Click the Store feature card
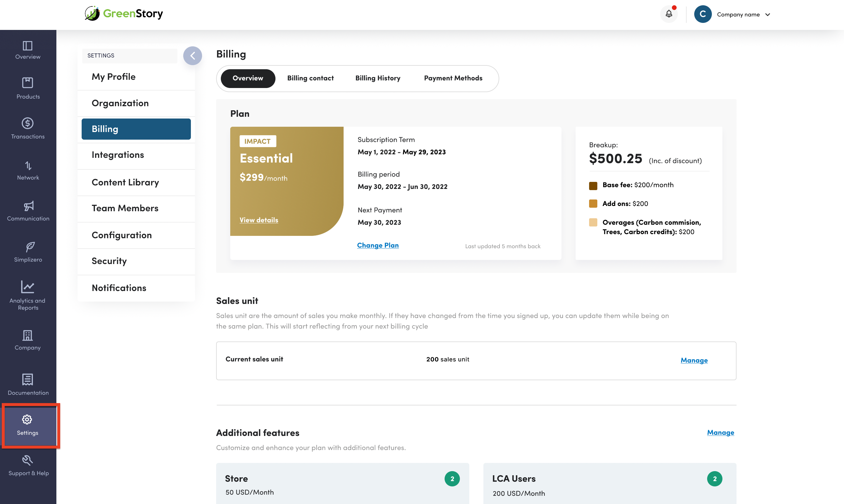This screenshot has height=504, width=844. coord(342,484)
